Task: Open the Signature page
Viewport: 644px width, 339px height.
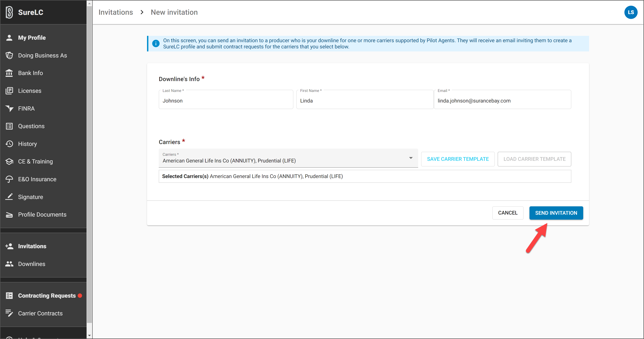Action: click(43, 197)
